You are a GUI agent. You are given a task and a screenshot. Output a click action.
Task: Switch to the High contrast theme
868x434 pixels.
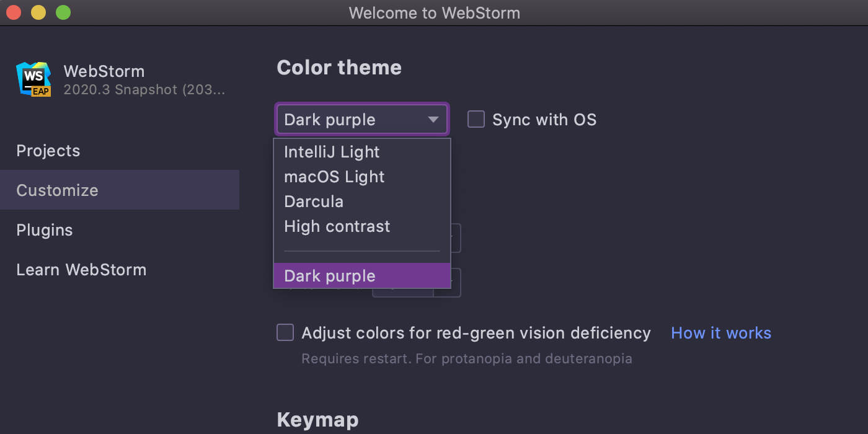(x=337, y=226)
